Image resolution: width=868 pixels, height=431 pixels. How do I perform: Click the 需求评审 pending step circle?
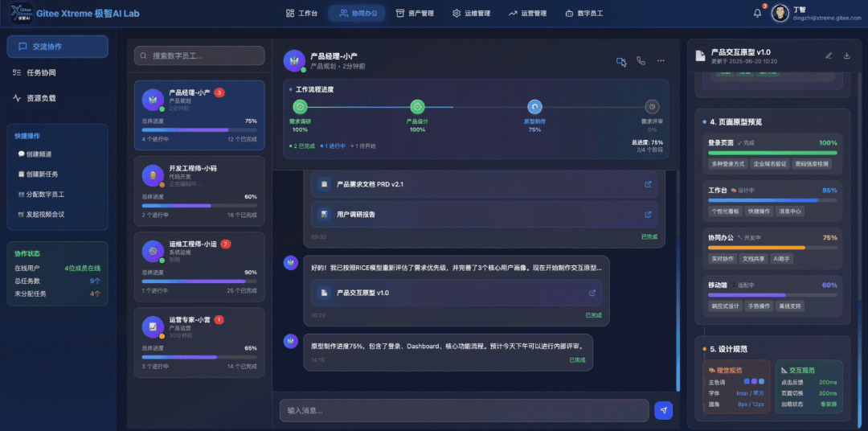point(652,107)
